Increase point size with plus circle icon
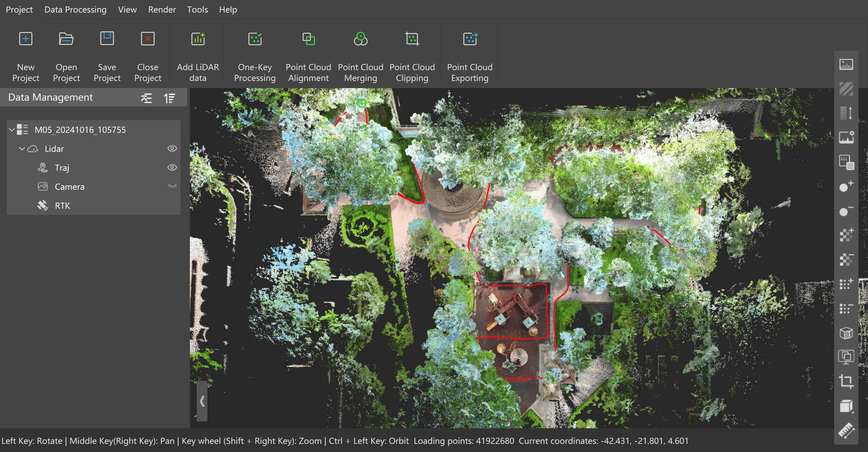868x452 pixels. [x=846, y=186]
